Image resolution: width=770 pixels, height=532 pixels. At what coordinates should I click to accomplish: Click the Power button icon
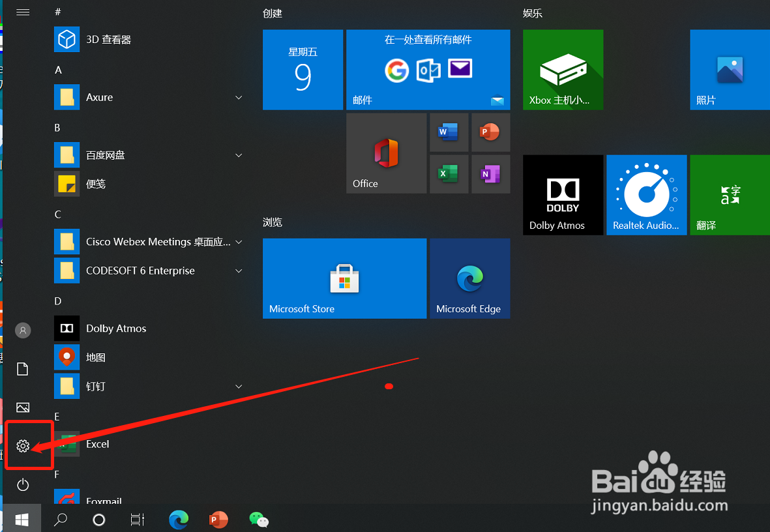23,485
